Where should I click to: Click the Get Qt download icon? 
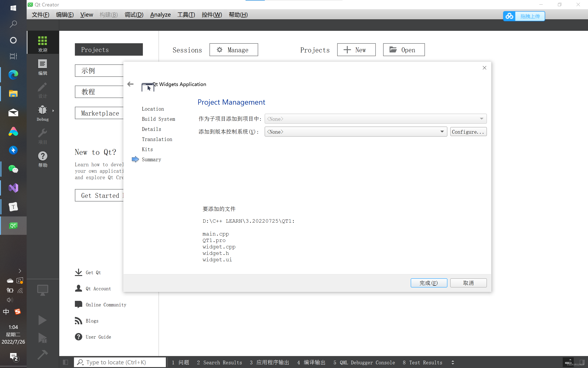[x=78, y=272]
